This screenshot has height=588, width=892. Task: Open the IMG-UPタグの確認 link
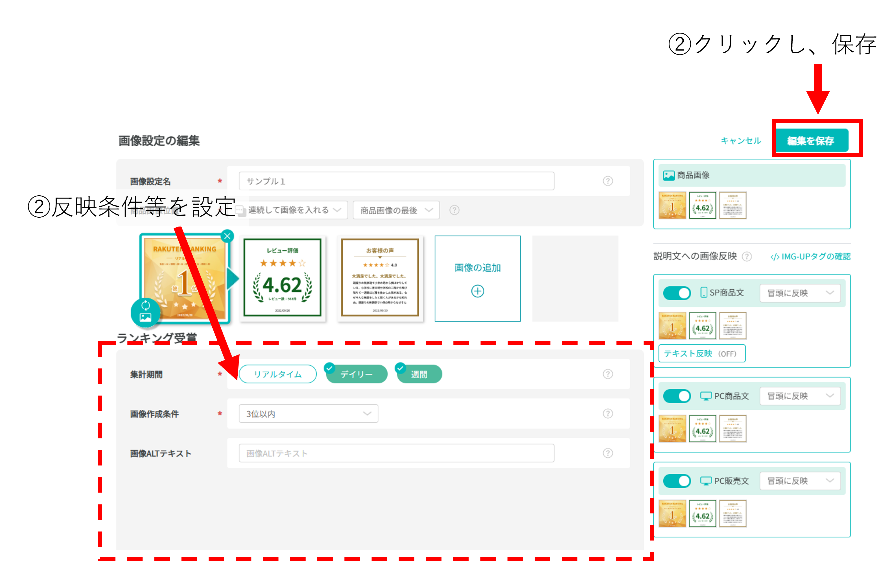811,257
